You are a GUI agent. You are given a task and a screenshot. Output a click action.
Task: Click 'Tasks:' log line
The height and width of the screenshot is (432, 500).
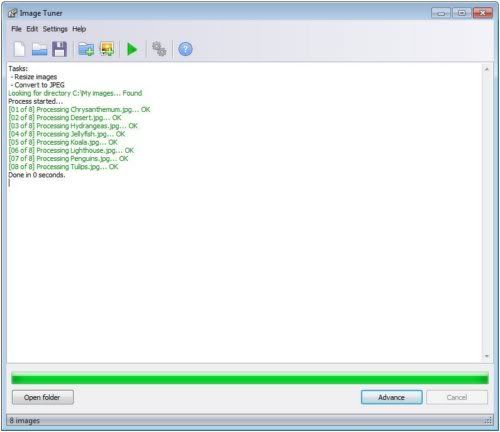18,69
